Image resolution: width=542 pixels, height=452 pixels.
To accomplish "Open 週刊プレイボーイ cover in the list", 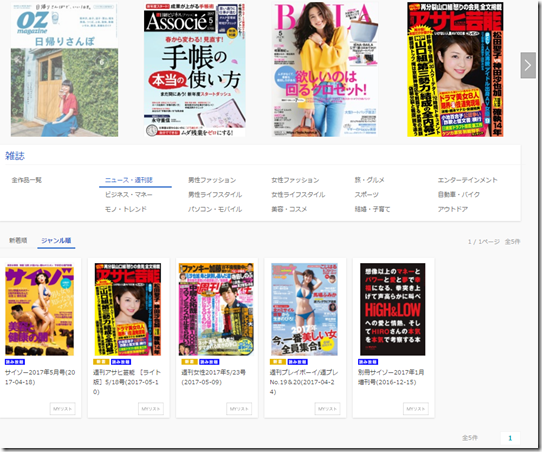I will click(304, 309).
